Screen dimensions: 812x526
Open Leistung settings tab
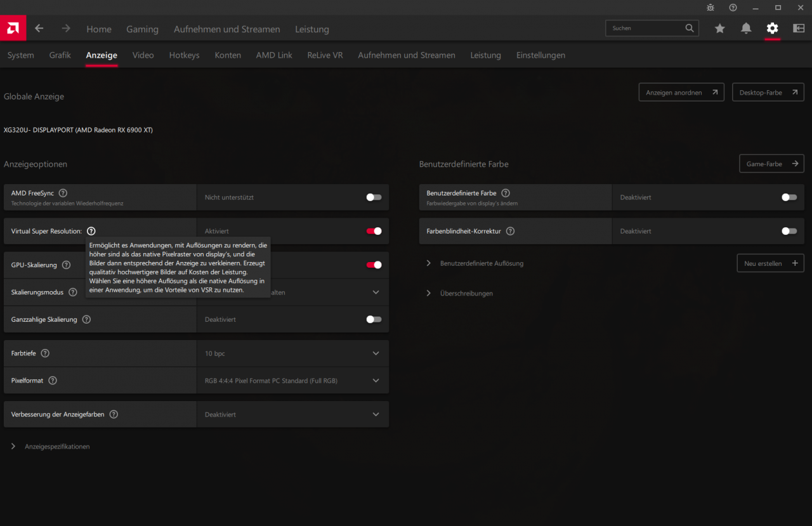point(486,55)
